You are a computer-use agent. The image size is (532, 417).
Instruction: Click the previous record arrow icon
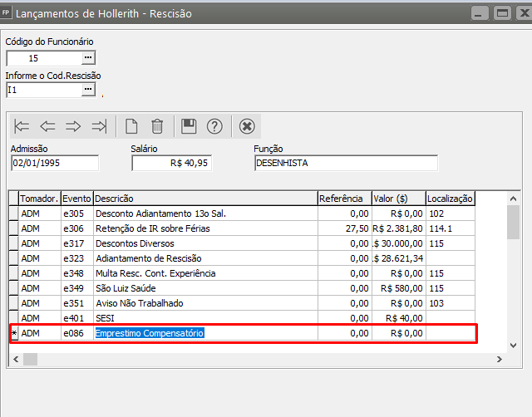[47, 126]
